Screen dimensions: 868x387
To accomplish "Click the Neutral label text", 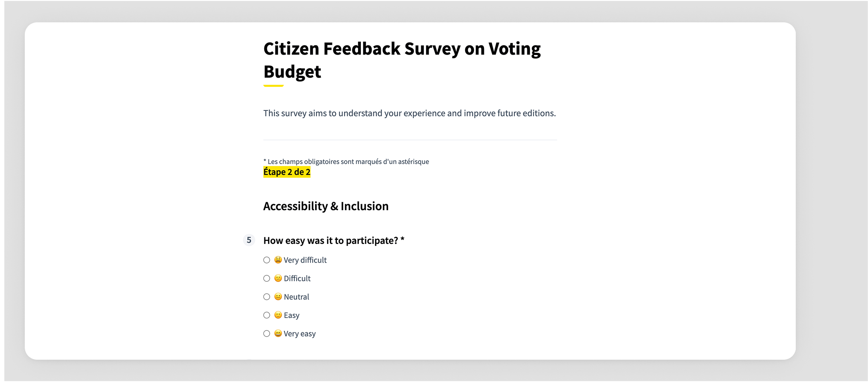I will (296, 297).
